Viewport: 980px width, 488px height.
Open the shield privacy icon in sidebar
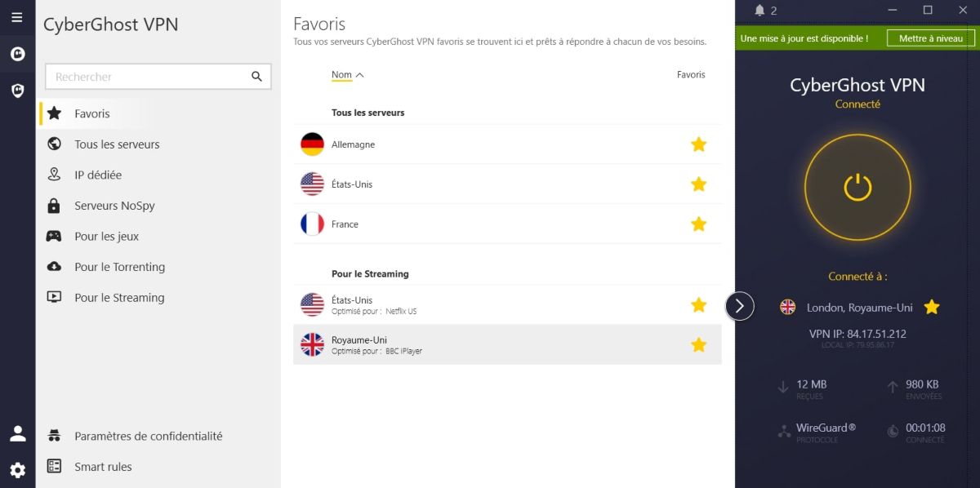17,90
